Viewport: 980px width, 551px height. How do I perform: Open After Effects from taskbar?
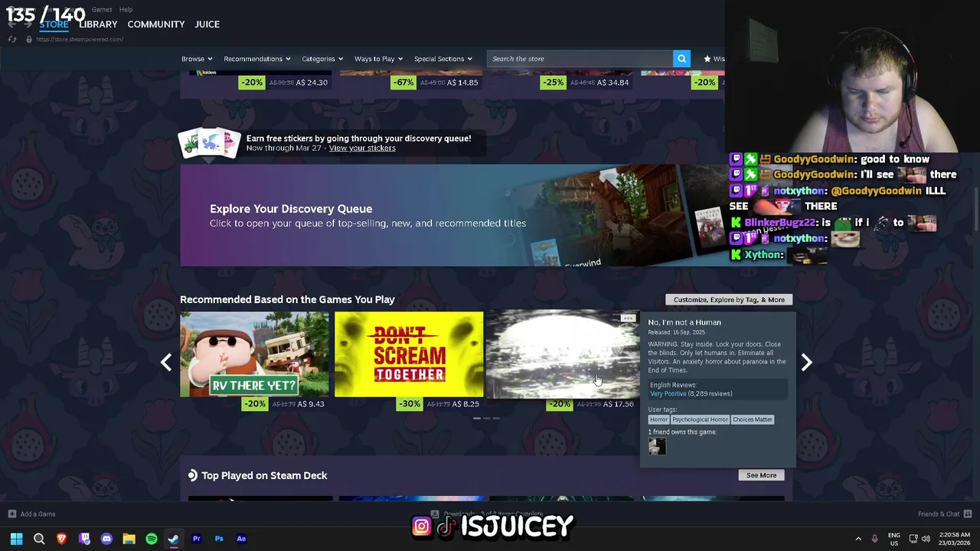coord(241,539)
